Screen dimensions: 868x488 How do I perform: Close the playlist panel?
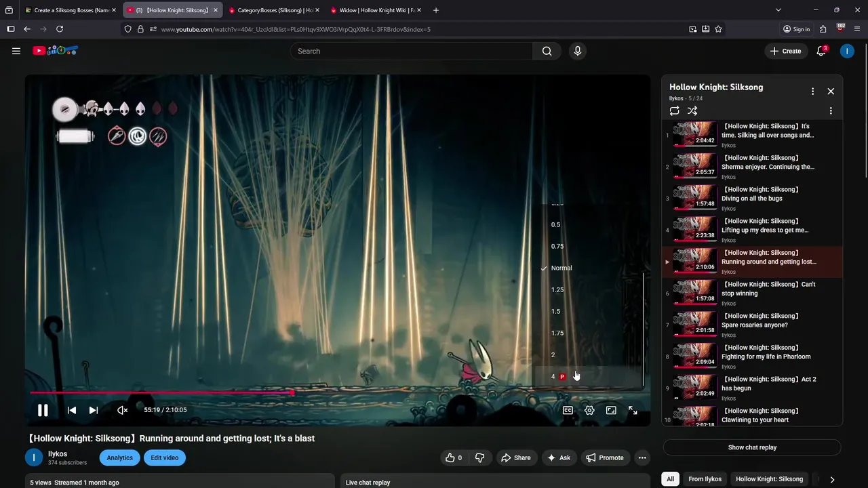tap(831, 91)
